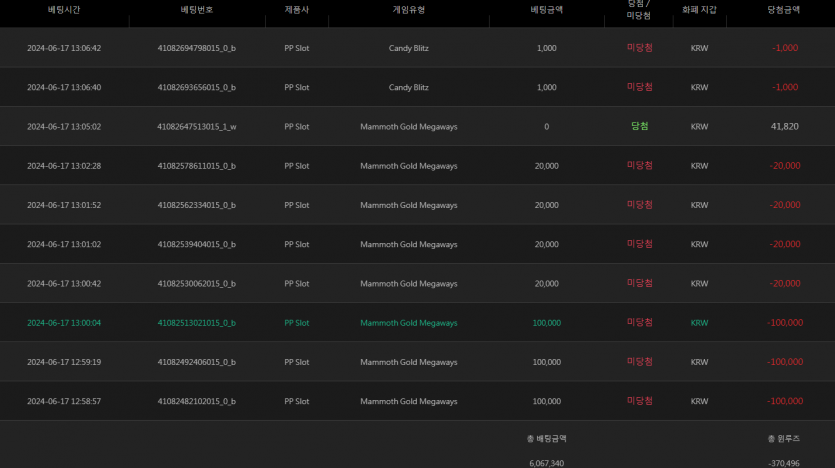Select bet number 41082562334015_0_b
The width and height of the screenshot is (835, 468).
pos(197,205)
